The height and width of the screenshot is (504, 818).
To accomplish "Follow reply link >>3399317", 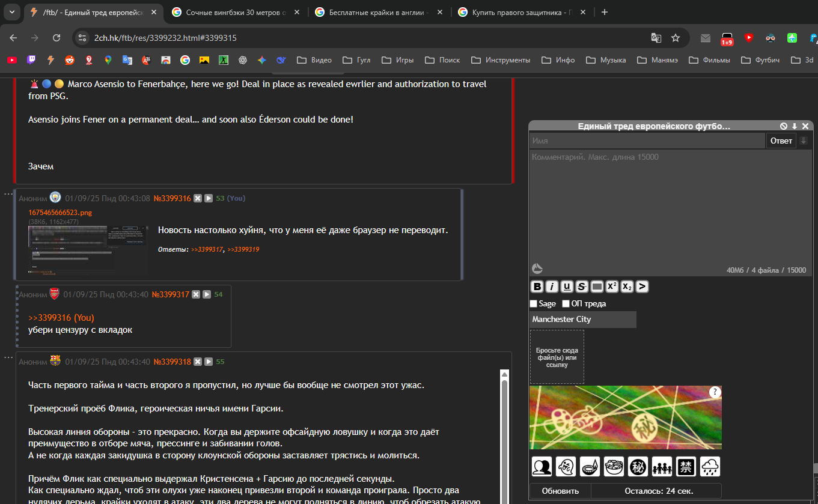I will [x=207, y=249].
